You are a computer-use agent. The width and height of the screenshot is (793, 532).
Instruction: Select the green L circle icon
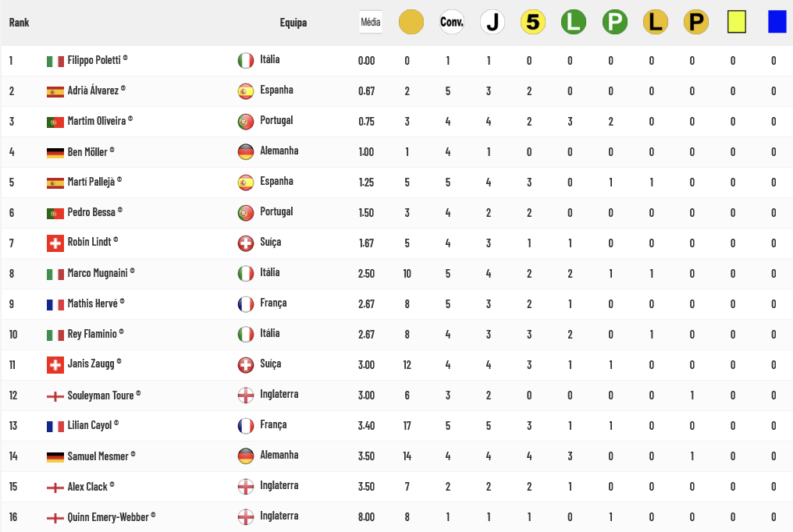click(x=574, y=22)
